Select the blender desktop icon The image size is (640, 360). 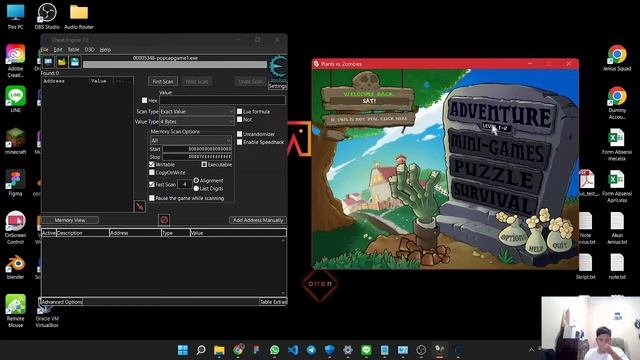tap(16, 267)
